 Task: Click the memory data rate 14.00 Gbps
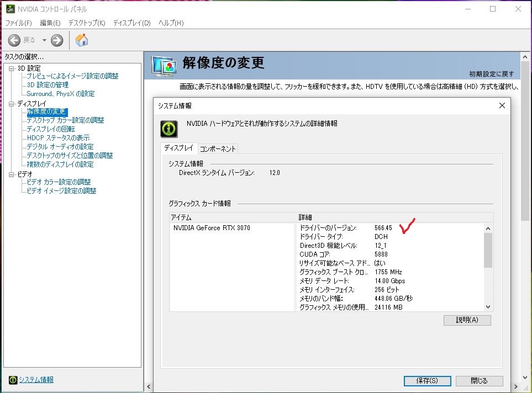click(390, 281)
